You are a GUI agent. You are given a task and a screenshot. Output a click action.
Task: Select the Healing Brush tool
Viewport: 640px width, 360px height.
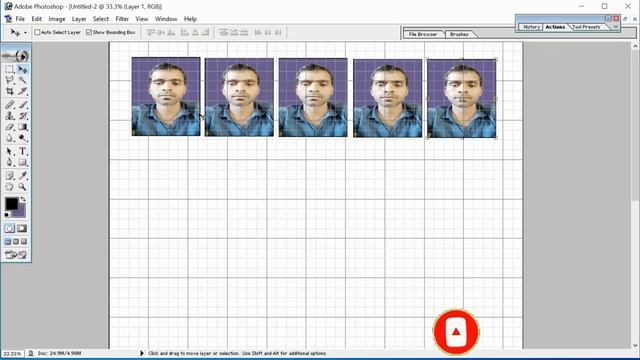[10, 105]
